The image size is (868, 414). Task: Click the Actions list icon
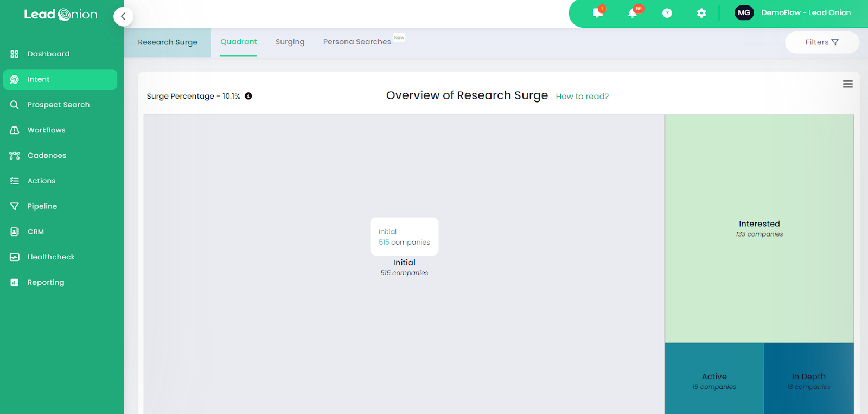[15, 181]
